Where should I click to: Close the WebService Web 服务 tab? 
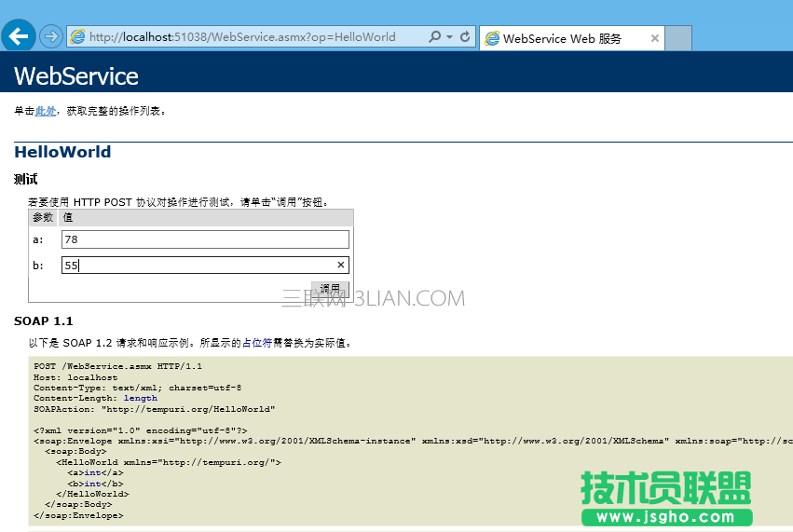tap(654, 38)
